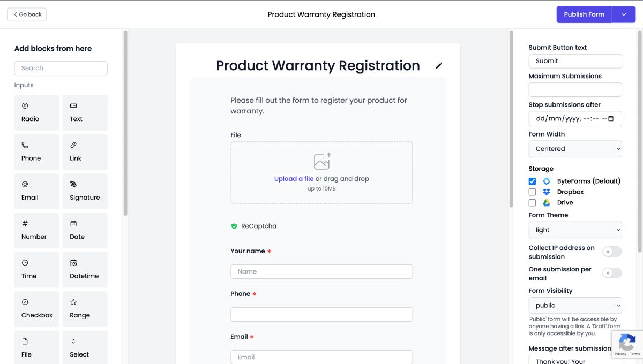Viewport: 643px width, 364px height.
Task: Toggle Collect IP address on submission
Action: (x=612, y=252)
